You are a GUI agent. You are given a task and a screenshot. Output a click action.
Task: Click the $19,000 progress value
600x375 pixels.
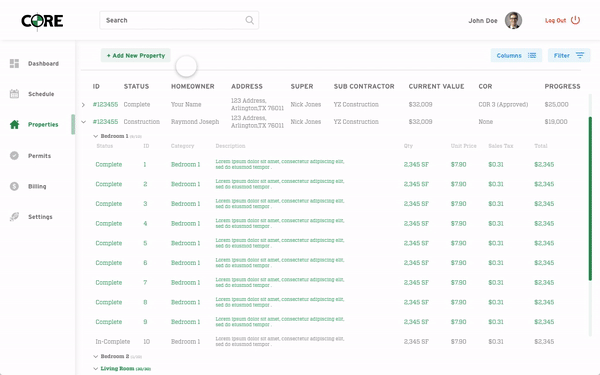[556, 122]
